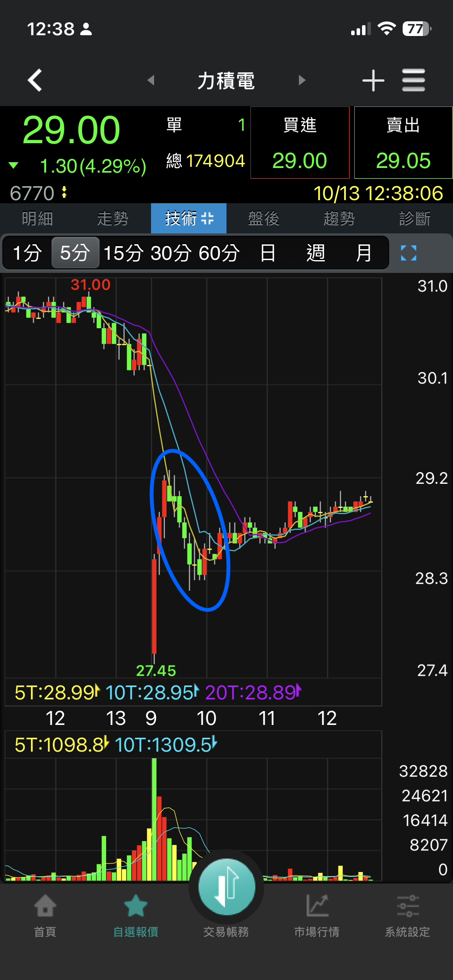Tap the 賣出 29.05 button
Image resolution: width=453 pixels, height=980 pixels.
[403, 142]
